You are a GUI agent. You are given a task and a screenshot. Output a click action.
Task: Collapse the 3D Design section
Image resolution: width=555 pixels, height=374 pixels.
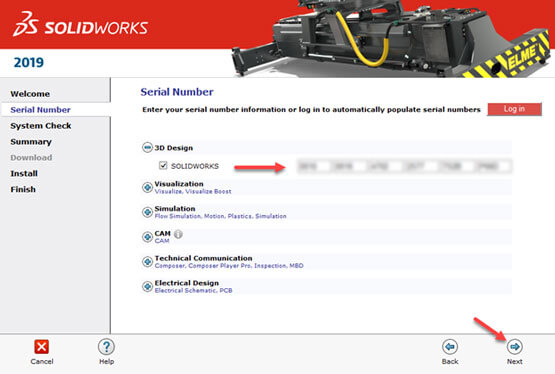click(147, 147)
